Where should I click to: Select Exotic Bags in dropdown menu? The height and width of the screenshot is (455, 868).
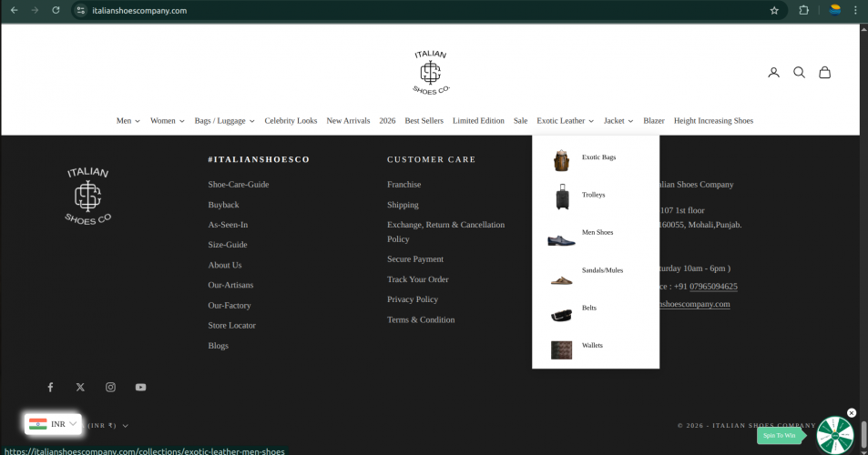pos(599,157)
